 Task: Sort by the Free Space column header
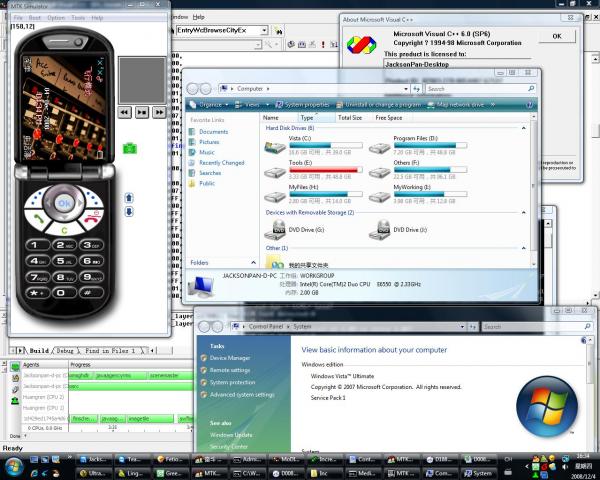[388, 118]
